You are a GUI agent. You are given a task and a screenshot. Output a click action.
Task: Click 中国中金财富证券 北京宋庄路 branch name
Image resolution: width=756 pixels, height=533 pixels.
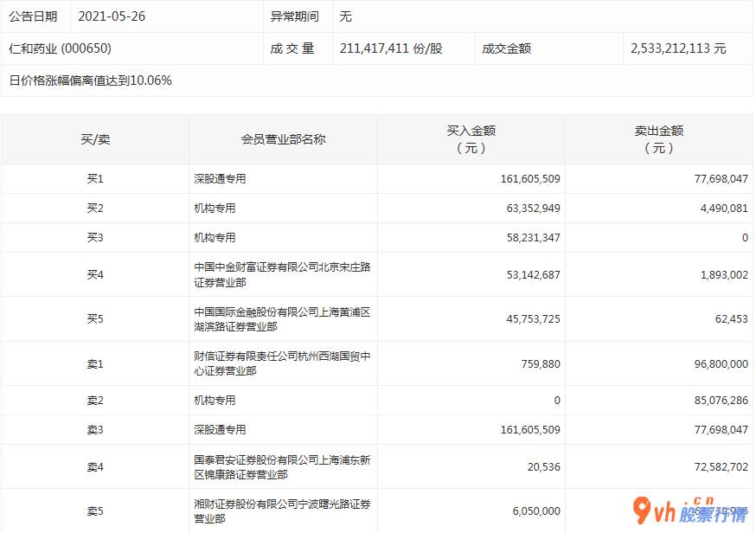click(x=282, y=275)
